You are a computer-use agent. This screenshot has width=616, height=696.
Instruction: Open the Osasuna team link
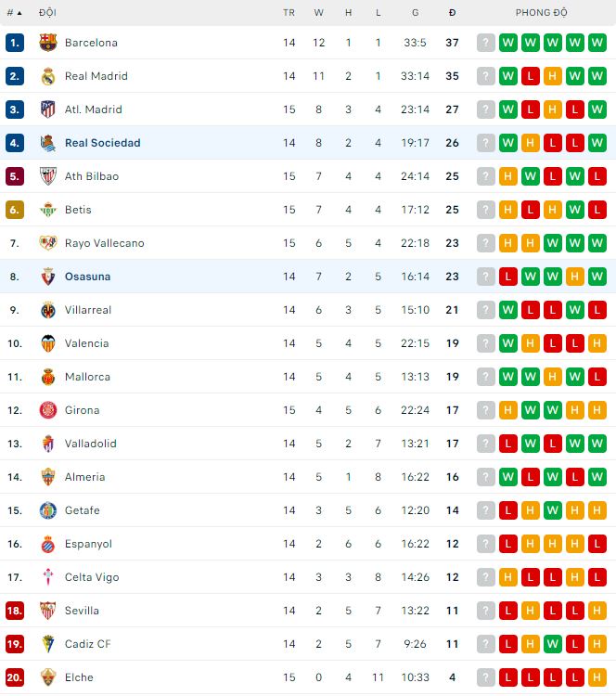87,277
